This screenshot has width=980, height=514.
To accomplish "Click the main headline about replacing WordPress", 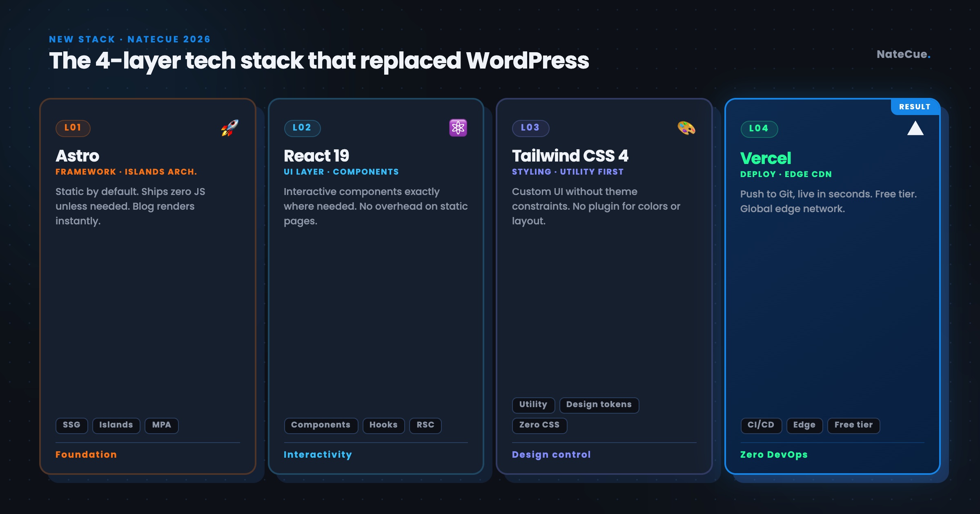I will (319, 61).
